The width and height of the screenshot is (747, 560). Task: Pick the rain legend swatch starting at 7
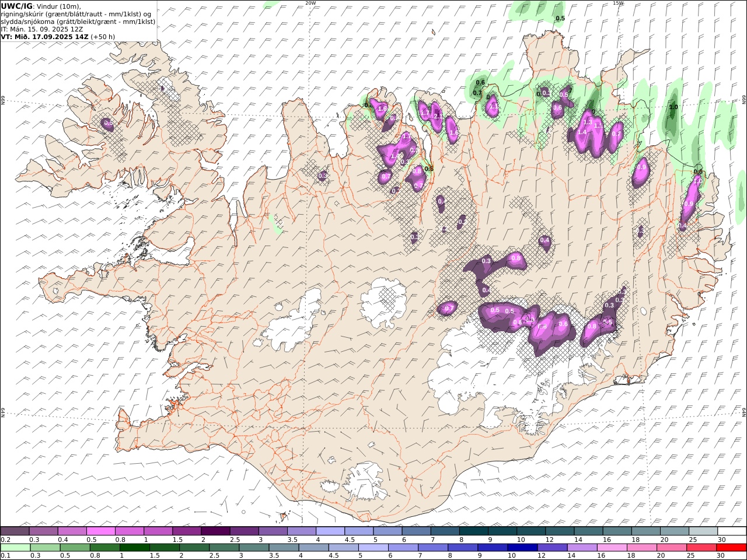point(432,548)
